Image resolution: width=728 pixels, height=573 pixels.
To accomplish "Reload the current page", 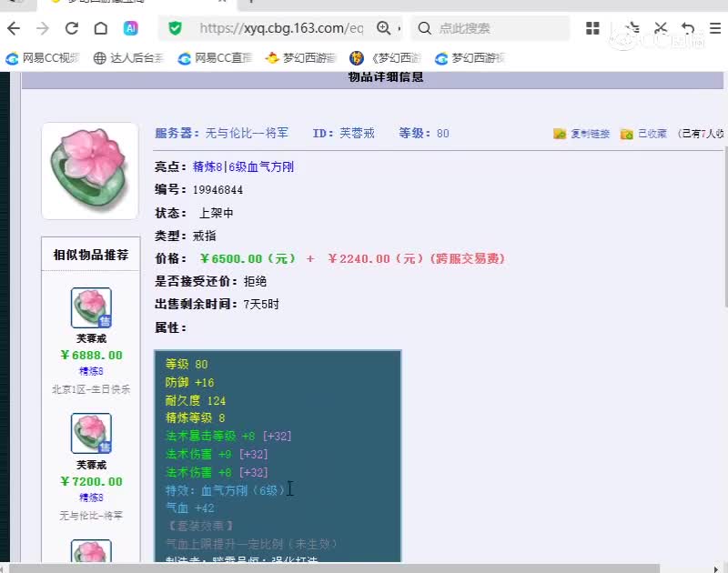I will (x=72, y=29).
